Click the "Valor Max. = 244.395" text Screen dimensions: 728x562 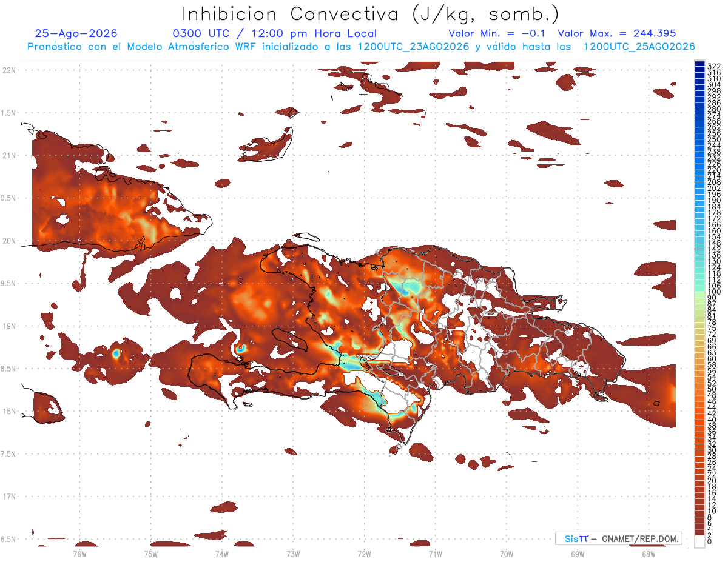[x=617, y=33]
